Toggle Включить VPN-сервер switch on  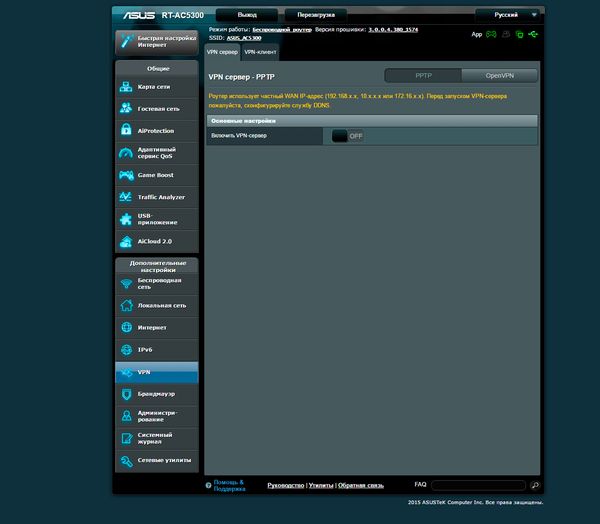click(x=347, y=136)
